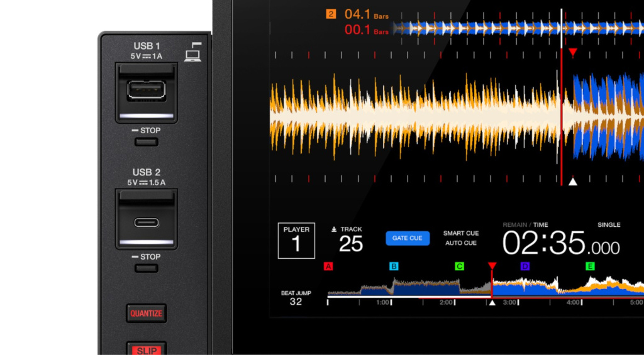Select the green hot cue E marker
644x355 pixels.
coord(590,266)
